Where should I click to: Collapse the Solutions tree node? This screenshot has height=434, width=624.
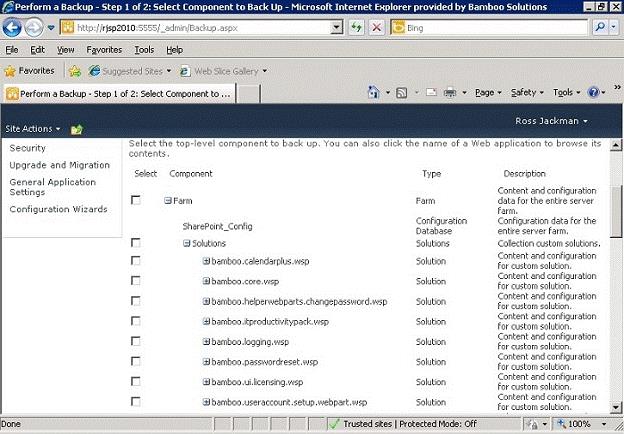point(187,243)
